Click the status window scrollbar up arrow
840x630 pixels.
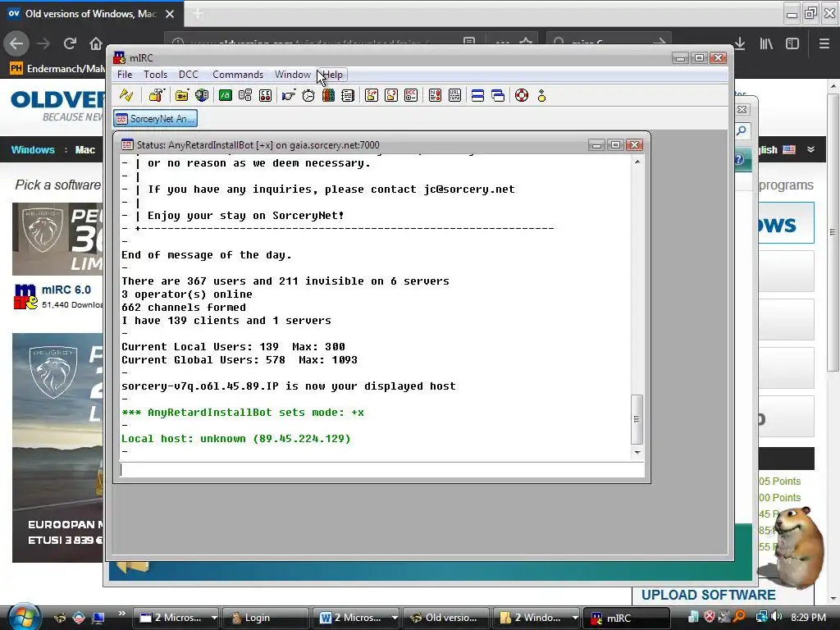click(x=637, y=162)
